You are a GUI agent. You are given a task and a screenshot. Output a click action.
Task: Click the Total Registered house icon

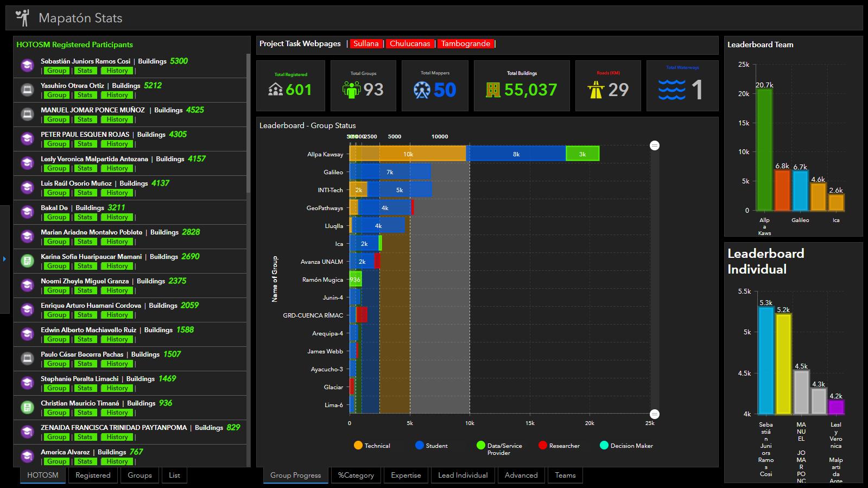tap(275, 90)
